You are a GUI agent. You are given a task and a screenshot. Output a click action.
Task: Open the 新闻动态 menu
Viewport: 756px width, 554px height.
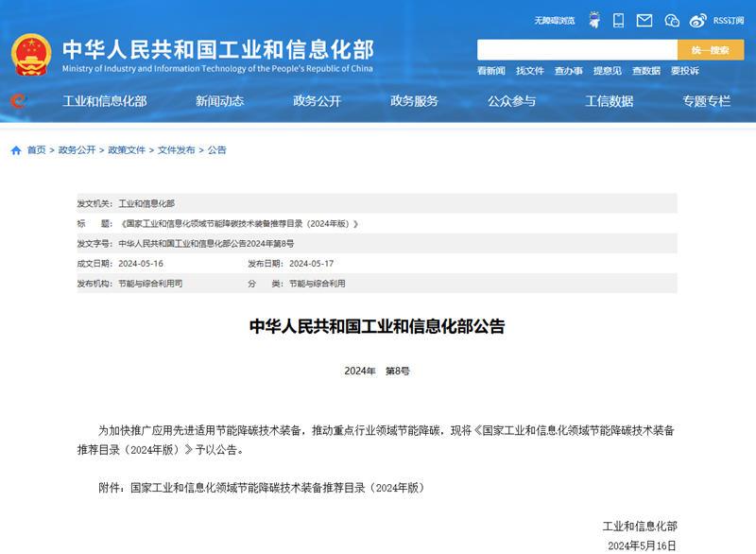click(219, 101)
